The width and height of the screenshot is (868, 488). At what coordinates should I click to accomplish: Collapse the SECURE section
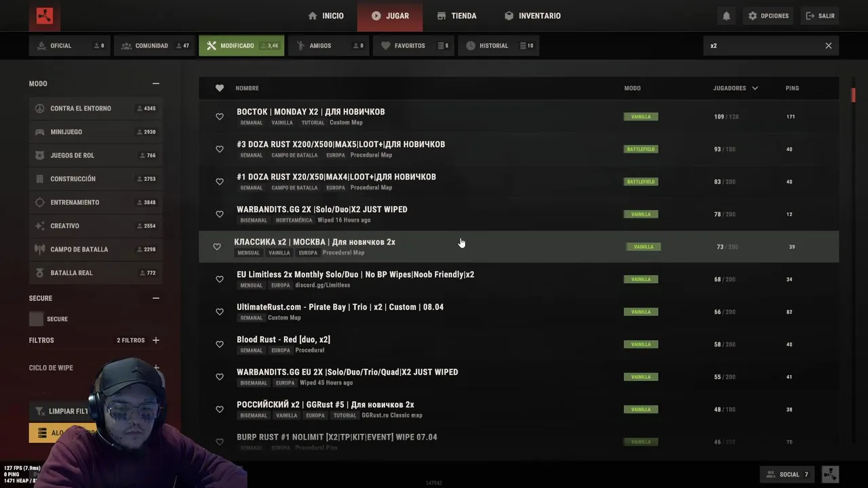click(x=156, y=298)
